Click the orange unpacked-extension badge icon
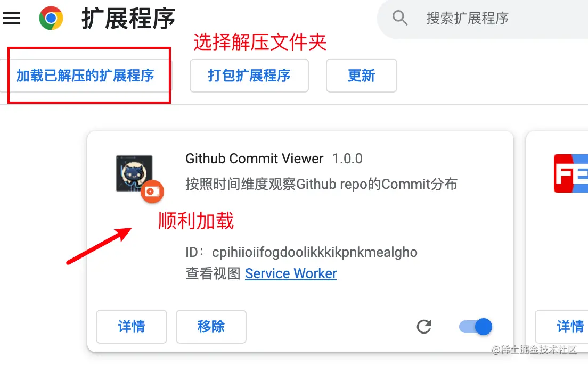The width and height of the screenshot is (588, 366). coord(152,192)
